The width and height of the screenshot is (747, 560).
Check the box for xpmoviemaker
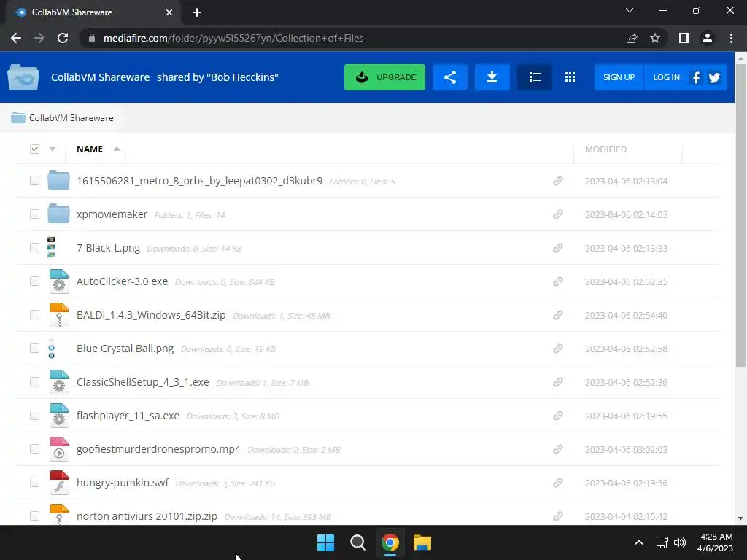[34, 214]
